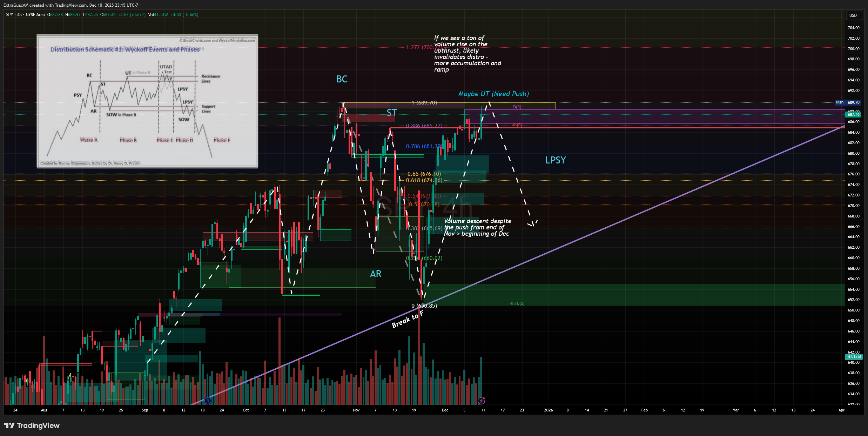Click the 'Nov' label on time axis

point(356,410)
